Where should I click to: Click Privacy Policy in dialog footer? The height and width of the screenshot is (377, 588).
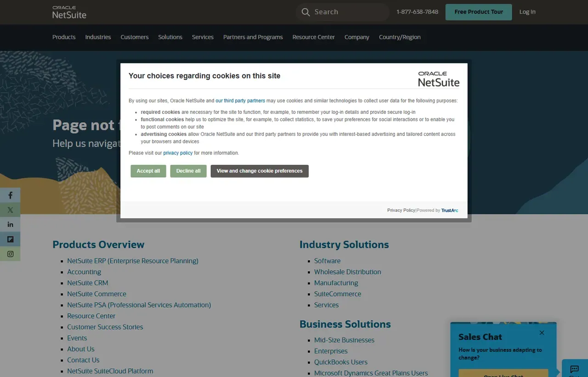point(401,210)
